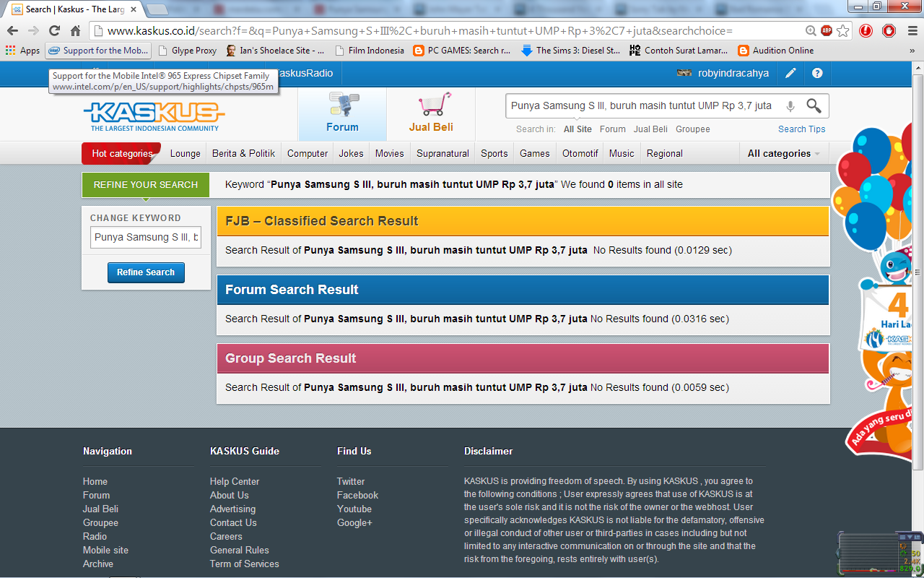Open Games category
Screen dimensions: 924x578
click(535, 153)
